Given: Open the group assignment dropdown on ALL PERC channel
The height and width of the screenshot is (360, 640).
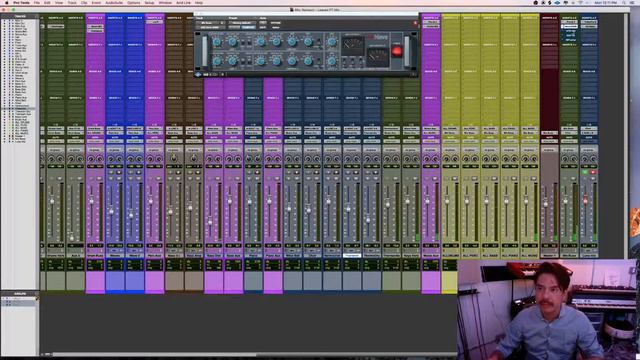Looking at the screenshot, I should [x=470, y=150].
